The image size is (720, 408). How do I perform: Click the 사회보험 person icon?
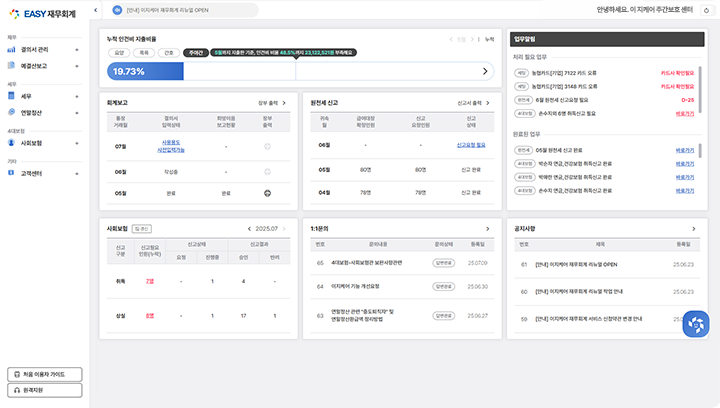[11, 143]
